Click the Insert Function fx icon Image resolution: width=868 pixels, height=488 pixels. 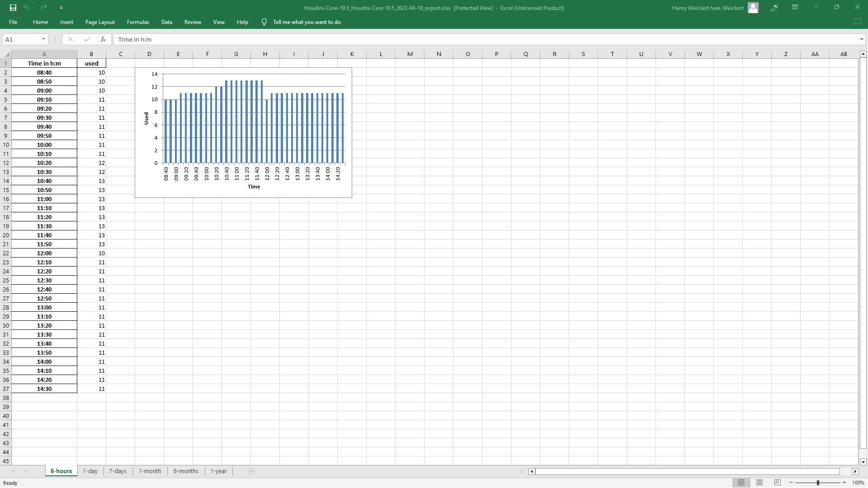tap(103, 39)
